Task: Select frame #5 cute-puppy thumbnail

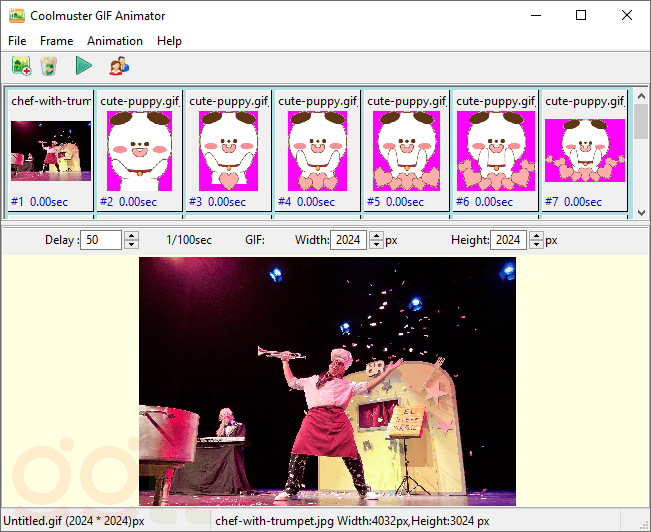Action: point(406,151)
